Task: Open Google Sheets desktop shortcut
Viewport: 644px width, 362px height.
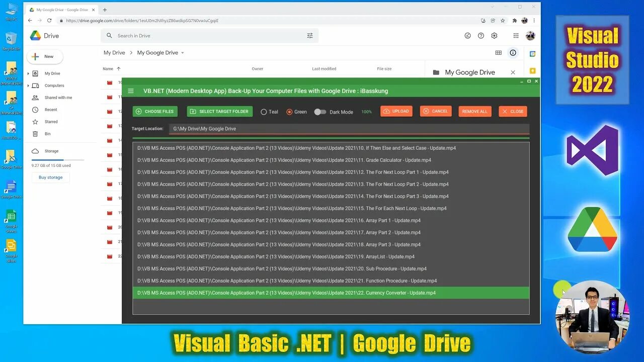Action: (x=11, y=222)
